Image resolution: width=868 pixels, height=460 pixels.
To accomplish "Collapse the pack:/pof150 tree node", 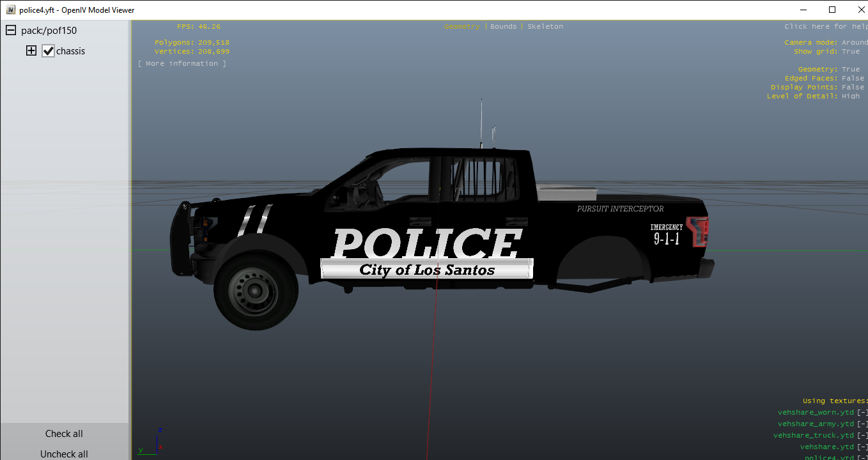I will tap(11, 31).
